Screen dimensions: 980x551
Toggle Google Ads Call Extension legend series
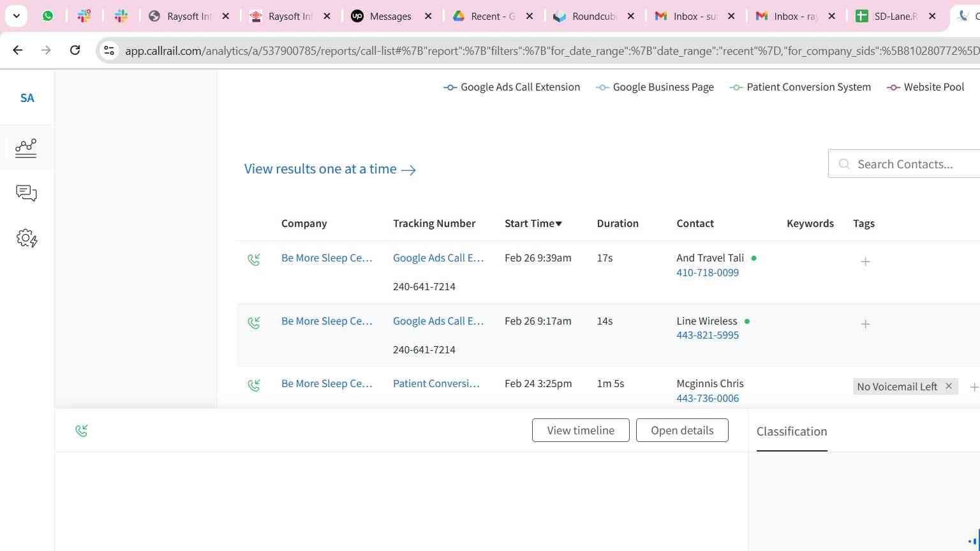point(512,87)
